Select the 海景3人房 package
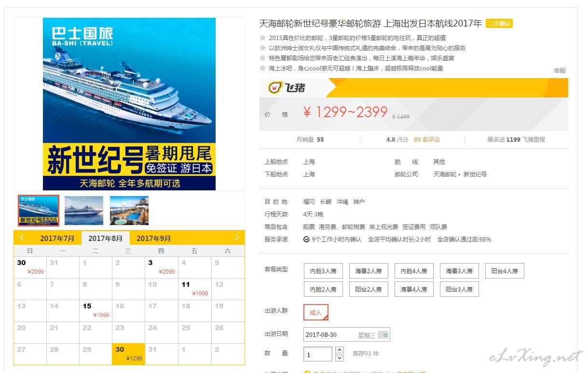Screen dimensions: 588x373 coord(459,271)
